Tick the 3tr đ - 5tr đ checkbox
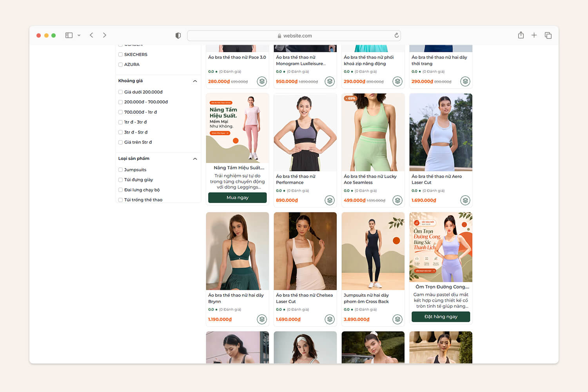The image size is (588, 392). coord(120,132)
